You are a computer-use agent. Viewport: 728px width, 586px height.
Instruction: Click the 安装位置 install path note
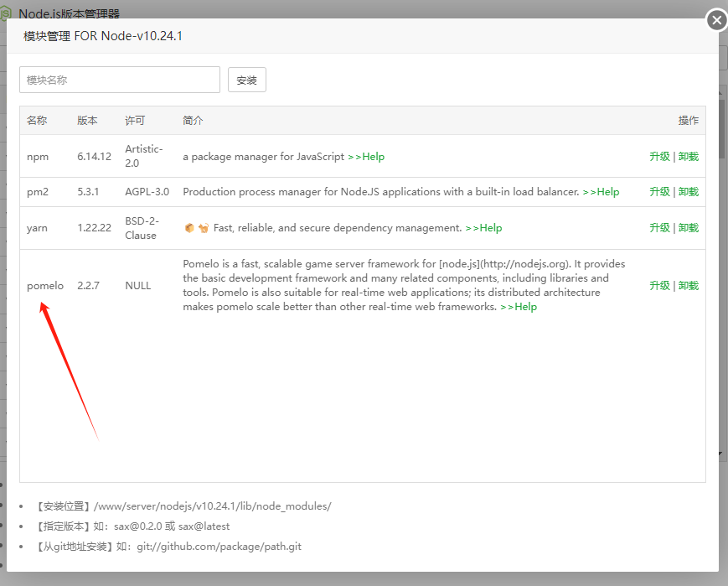(183, 506)
